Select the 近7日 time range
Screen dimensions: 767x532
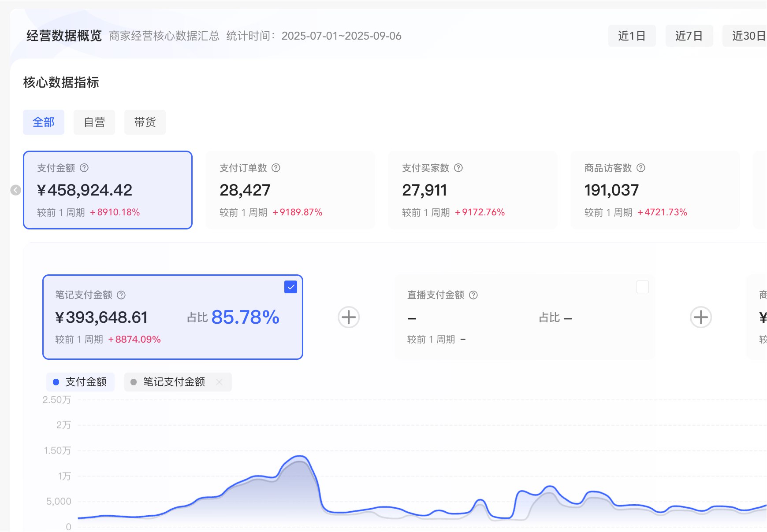(x=689, y=36)
